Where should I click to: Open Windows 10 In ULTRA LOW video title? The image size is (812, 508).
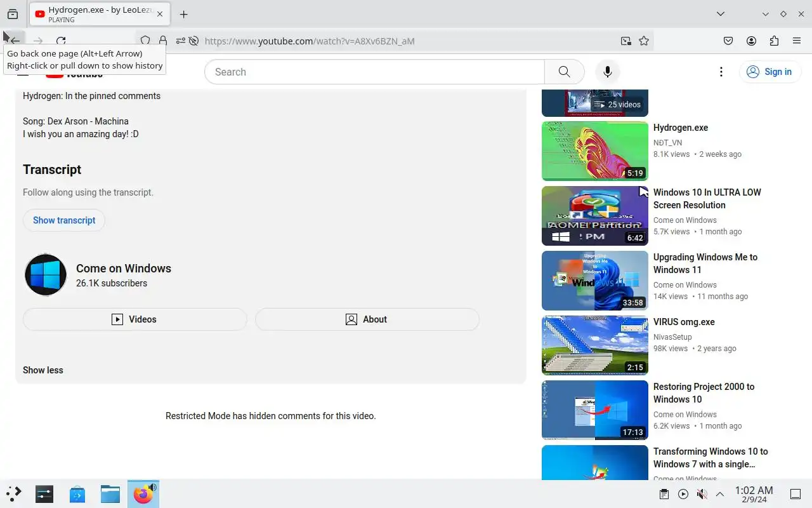point(707,199)
